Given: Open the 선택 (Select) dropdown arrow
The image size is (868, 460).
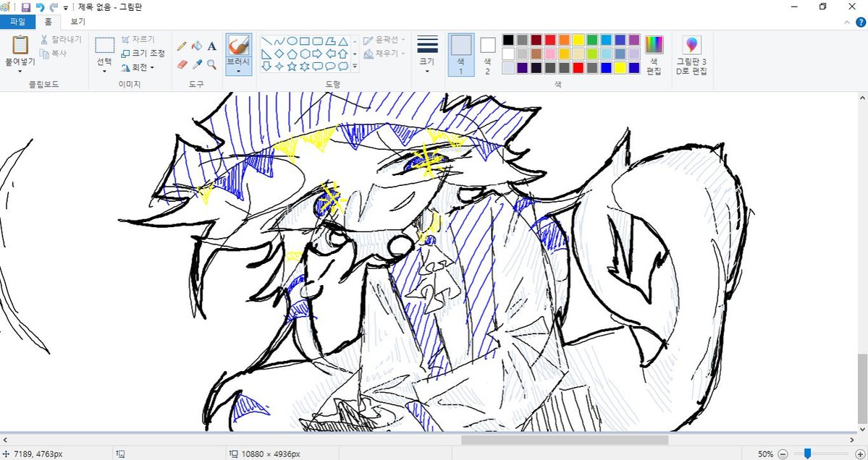Looking at the screenshot, I should (x=104, y=72).
